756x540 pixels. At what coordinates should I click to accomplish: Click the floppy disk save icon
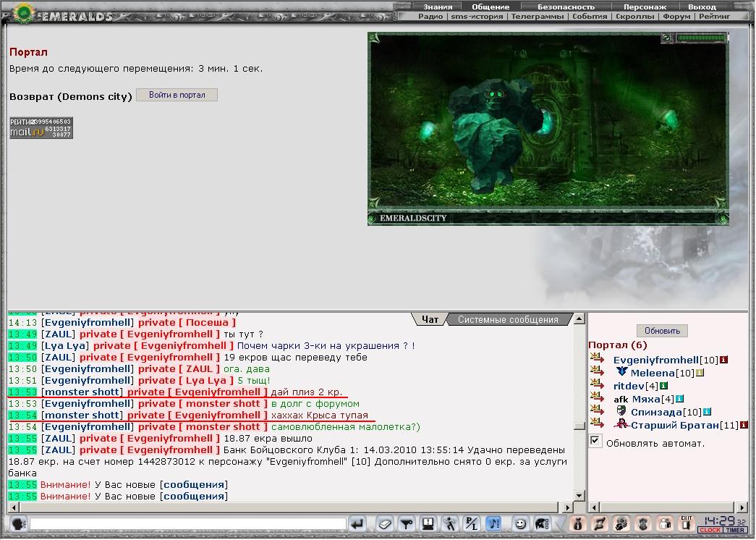(x=428, y=523)
